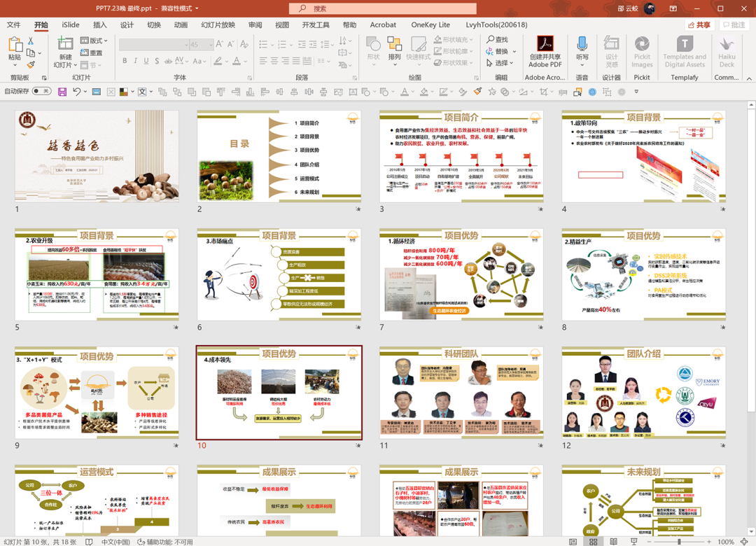
Task: Toggle text Shadow formatting
Action: (157, 61)
